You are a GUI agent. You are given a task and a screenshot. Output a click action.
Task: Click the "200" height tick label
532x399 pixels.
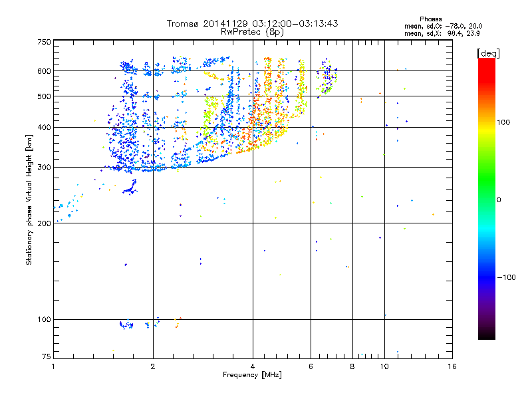tap(44, 223)
